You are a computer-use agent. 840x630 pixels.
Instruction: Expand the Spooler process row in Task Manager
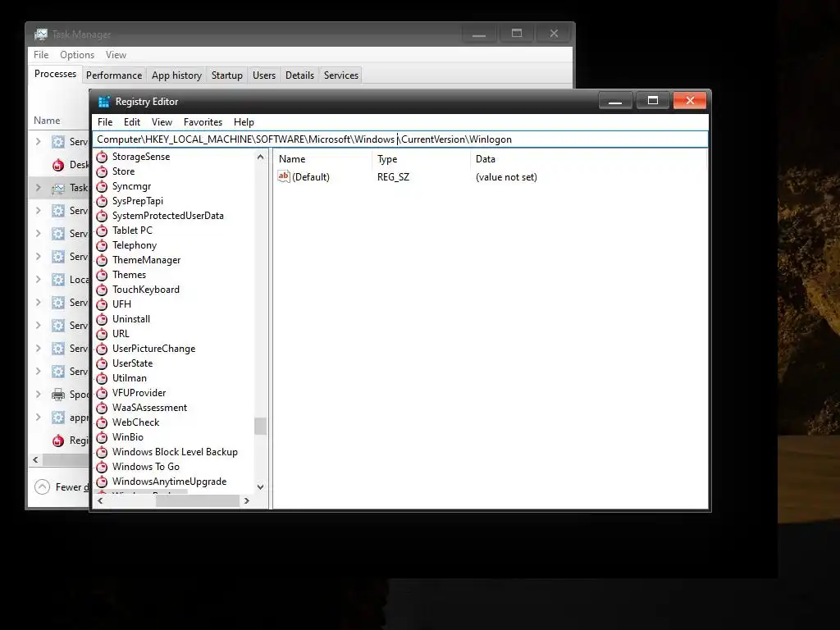(38, 395)
